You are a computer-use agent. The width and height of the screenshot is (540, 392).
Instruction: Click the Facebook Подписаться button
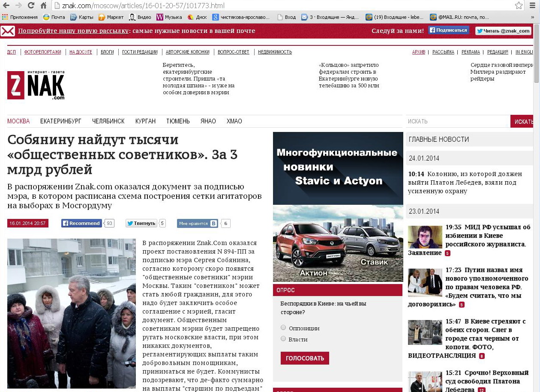pos(449,30)
